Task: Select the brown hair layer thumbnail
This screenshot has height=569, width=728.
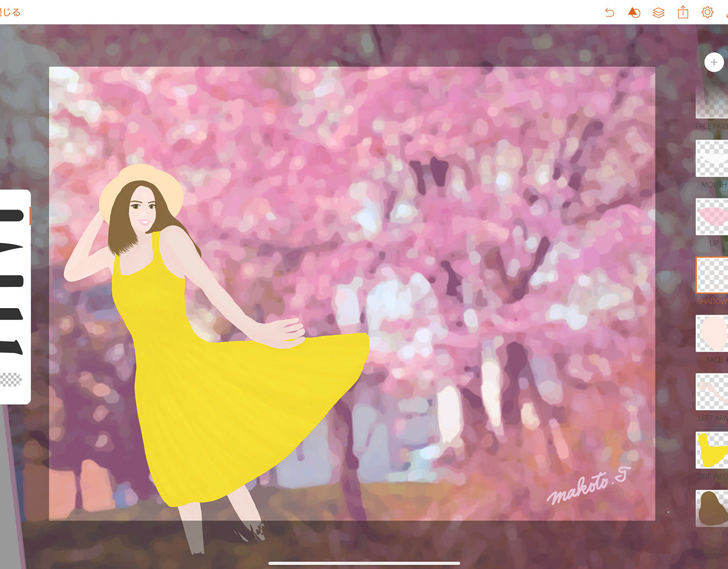Action: point(712,508)
